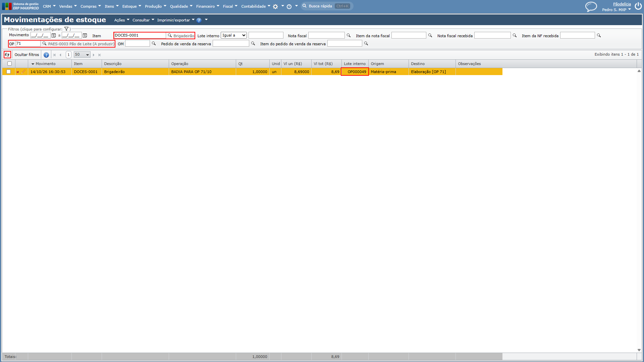Open the settings gear menu
Image resolution: width=644 pixels, height=362 pixels.
pyautogui.click(x=275, y=7)
